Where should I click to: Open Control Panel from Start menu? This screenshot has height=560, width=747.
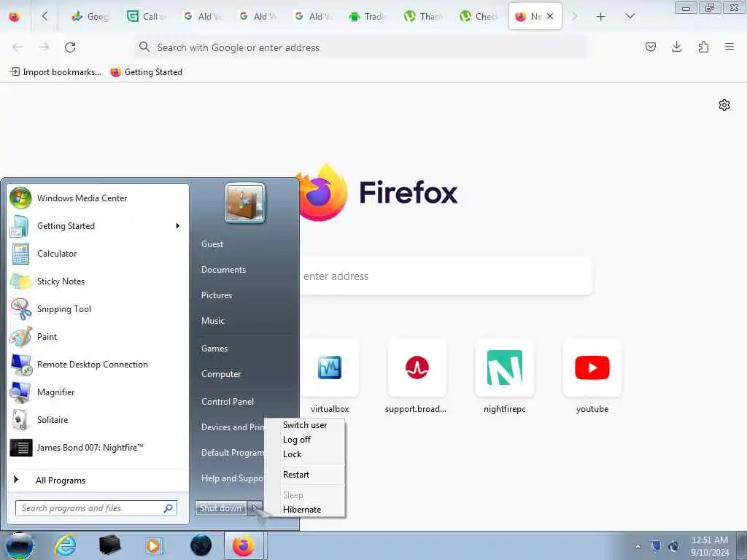(x=228, y=402)
